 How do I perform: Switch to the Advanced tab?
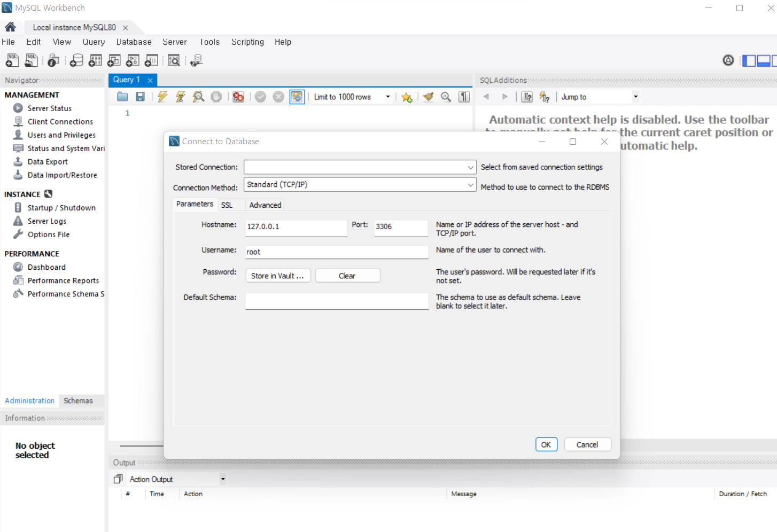point(265,205)
